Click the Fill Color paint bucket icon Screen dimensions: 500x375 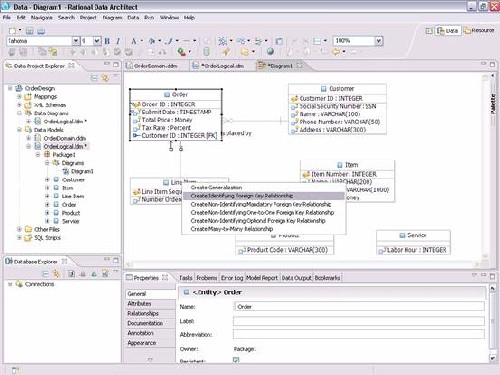(x=152, y=41)
